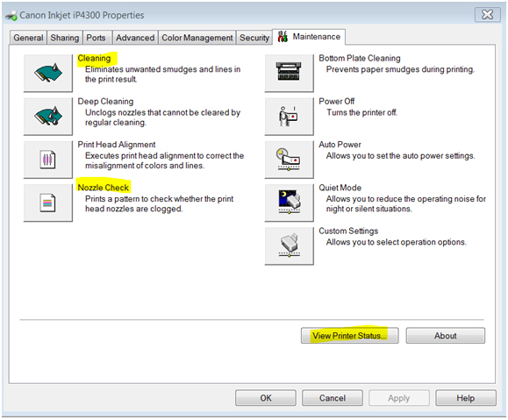
Task: Launch Print Head Alignment icon button
Action: 48,160
